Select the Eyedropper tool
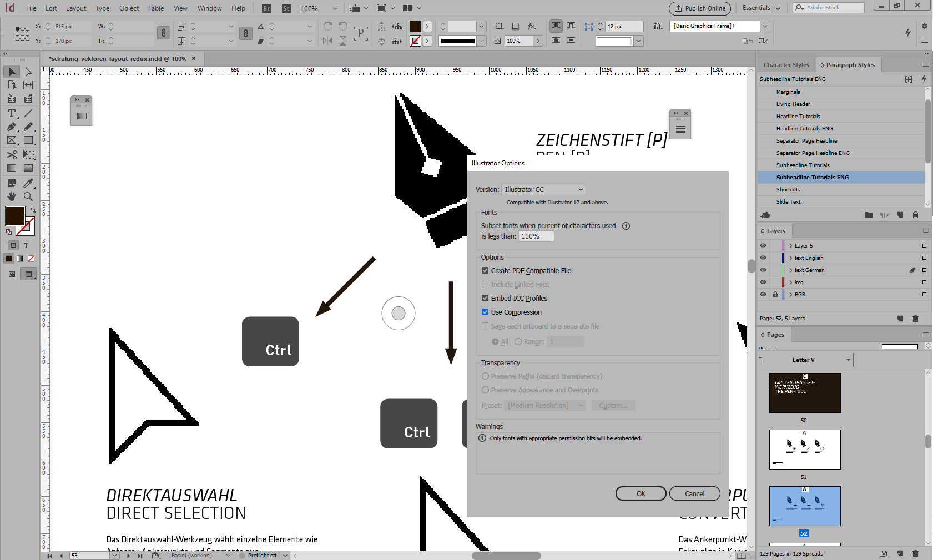Screen dimensions: 933x560 (x=28, y=183)
